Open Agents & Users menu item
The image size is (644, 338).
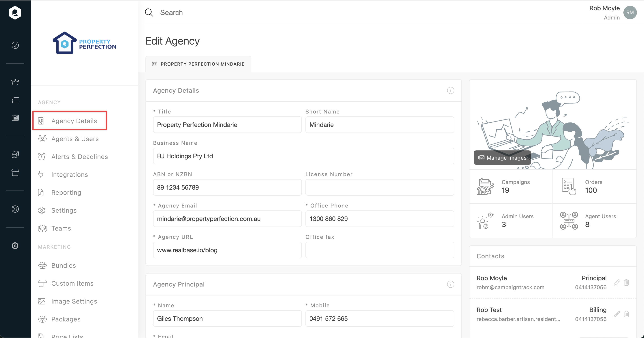[75, 139]
